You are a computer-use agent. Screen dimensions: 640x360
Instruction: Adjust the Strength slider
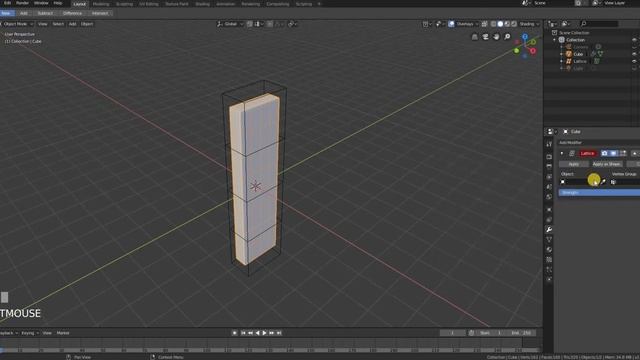click(x=599, y=192)
